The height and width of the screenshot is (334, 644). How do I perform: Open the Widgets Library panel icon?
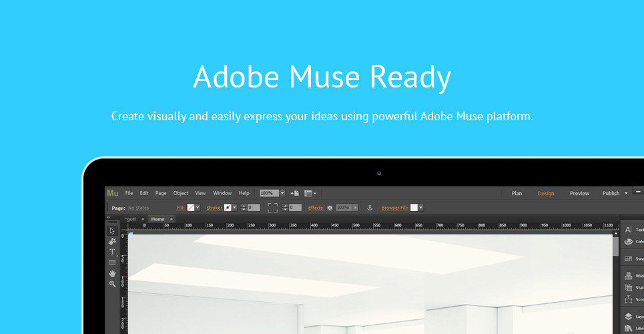point(628,276)
